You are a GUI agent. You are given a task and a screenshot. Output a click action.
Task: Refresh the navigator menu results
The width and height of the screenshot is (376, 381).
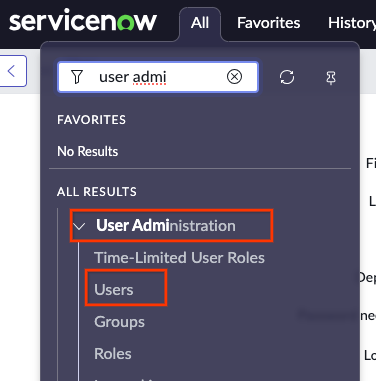[287, 77]
